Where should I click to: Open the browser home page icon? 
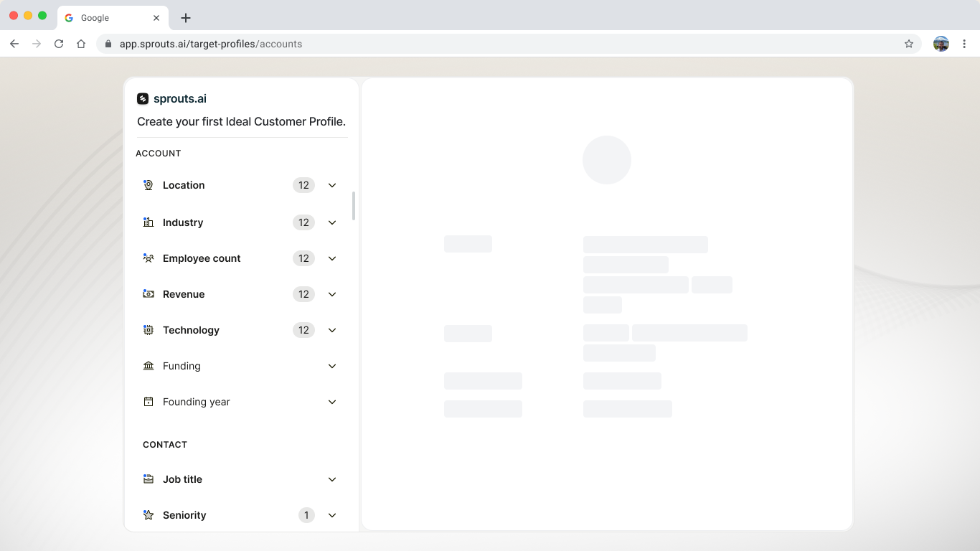[x=81, y=44]
